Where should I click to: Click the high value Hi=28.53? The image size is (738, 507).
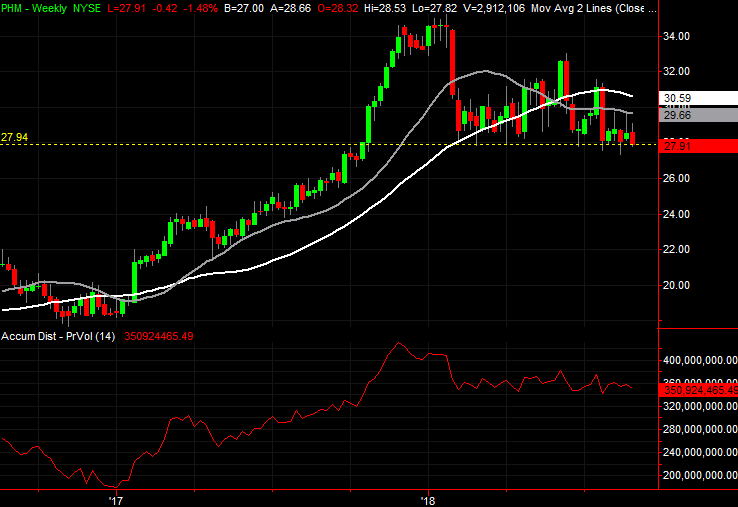pyautogui.click(x=385, y=8)
